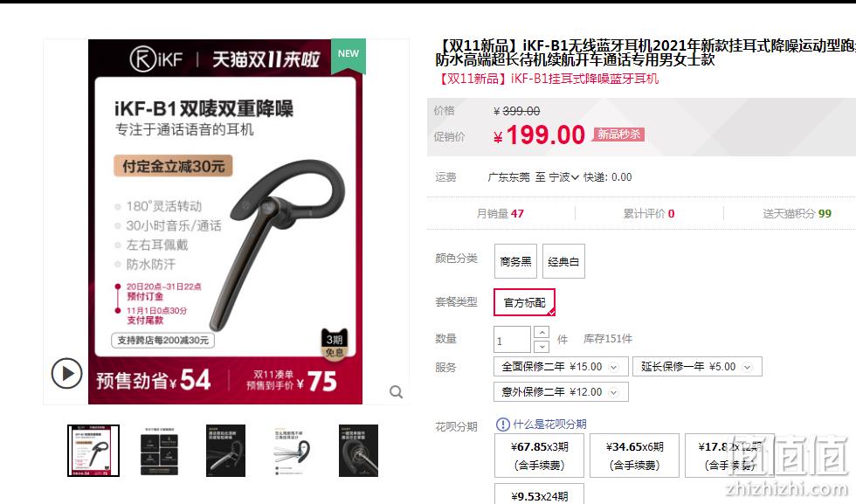This screenshot has height=504, width=856.
Task: Select the first red poster thumbnail
Action: click(93, 451)
